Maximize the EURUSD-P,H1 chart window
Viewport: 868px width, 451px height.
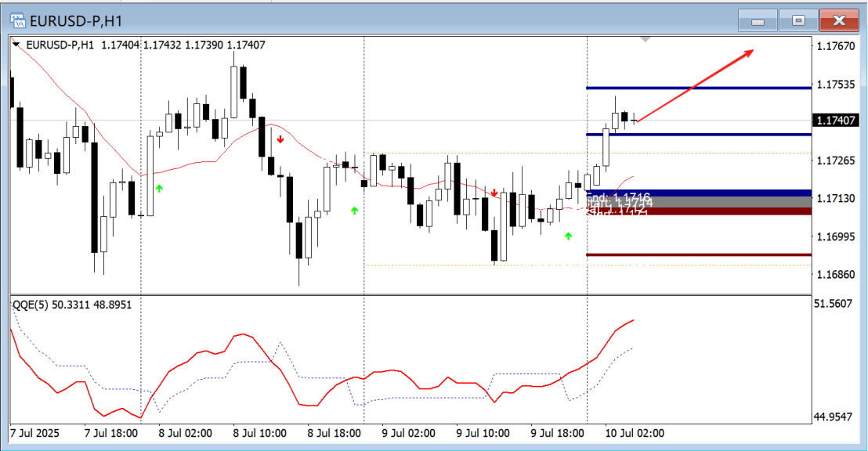798,21
